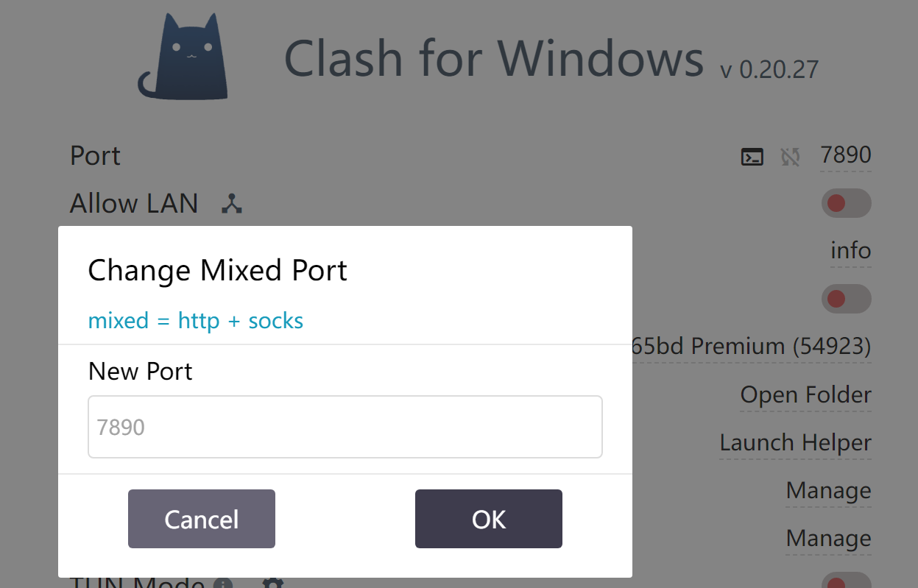The height and width of the screenshot is (588, 918).
Task: Click the Manage link just above TUN Mode switch
Action: coord(828,539)
